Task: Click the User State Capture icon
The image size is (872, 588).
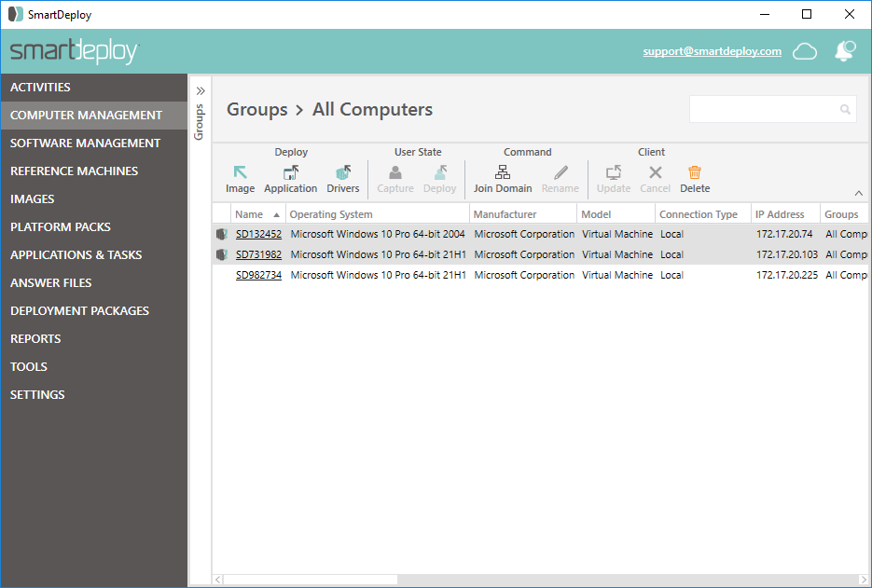Action: click(395, 172)
